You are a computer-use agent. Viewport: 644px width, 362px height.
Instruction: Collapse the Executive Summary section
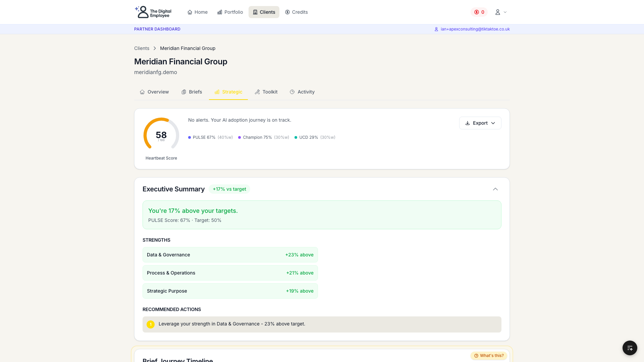495,189
